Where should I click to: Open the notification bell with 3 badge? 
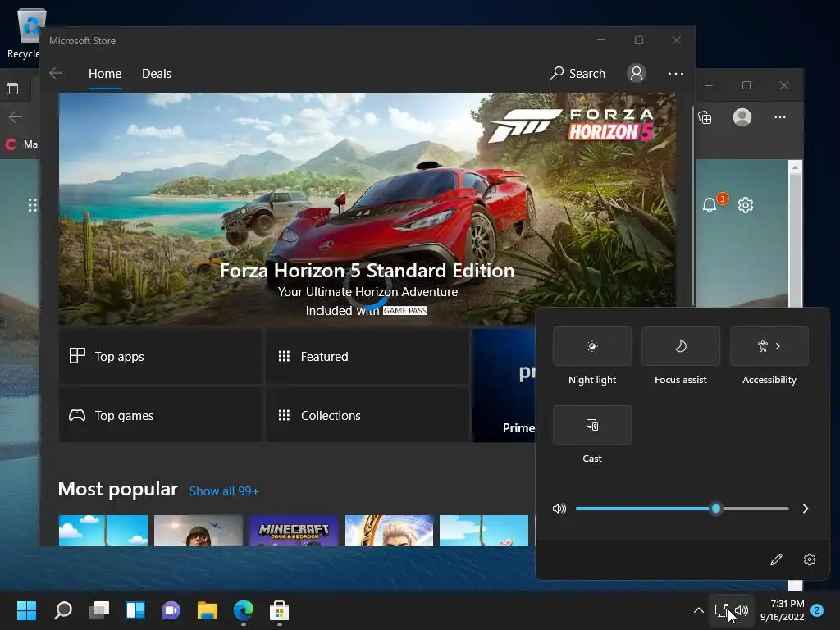tap(710, 204)
